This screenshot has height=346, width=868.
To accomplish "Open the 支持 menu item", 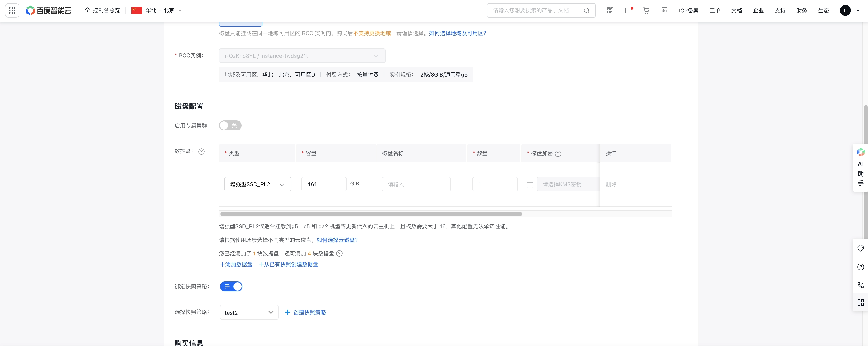I will point(780,10).
